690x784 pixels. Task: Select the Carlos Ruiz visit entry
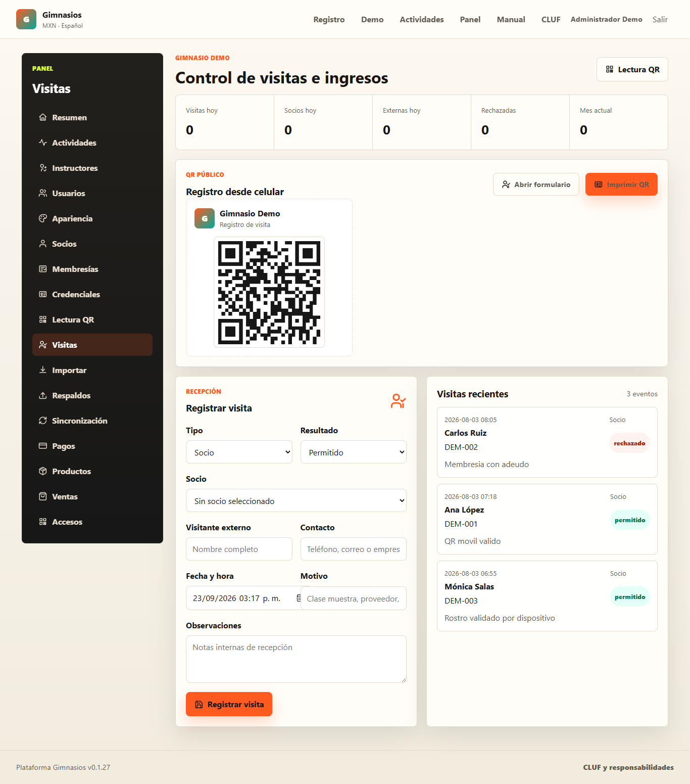(547, 442)
